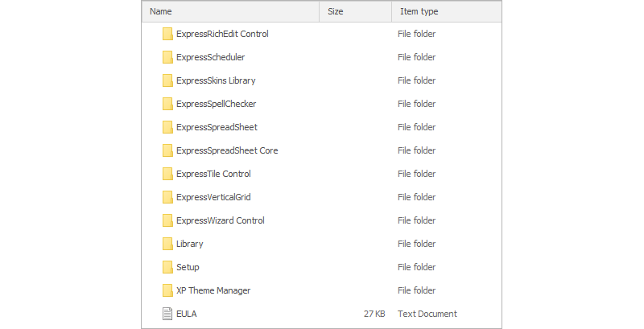Click the Setup folder icon
Screen dimensions: 644x329
coord(167,267)
